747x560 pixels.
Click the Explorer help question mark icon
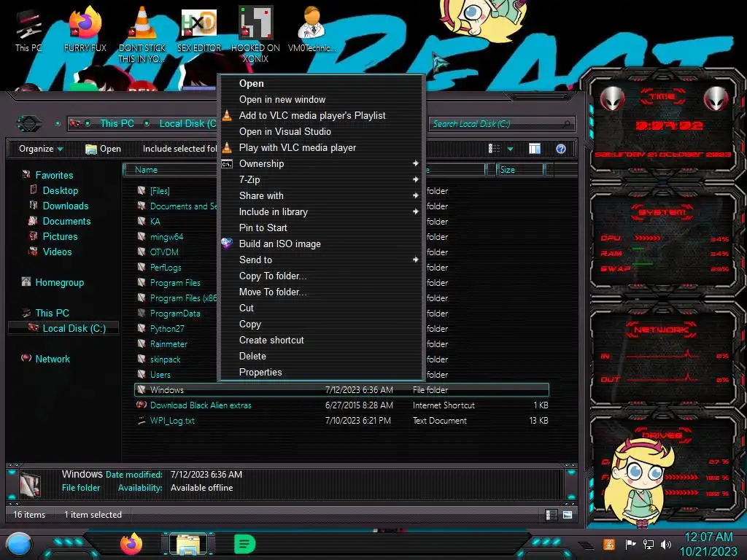coord(561,149)
